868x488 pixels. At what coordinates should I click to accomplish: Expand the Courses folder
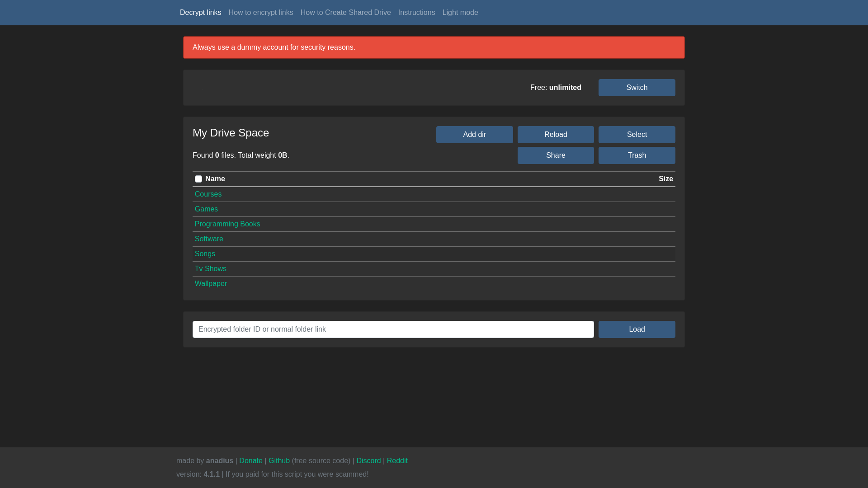(208, 194)
